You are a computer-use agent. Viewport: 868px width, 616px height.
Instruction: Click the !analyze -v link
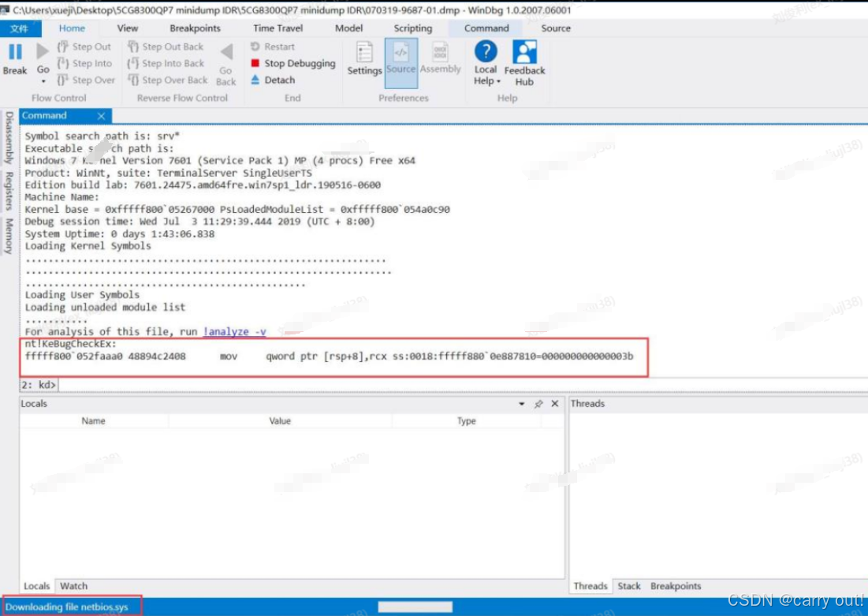(x=235, y=331)
